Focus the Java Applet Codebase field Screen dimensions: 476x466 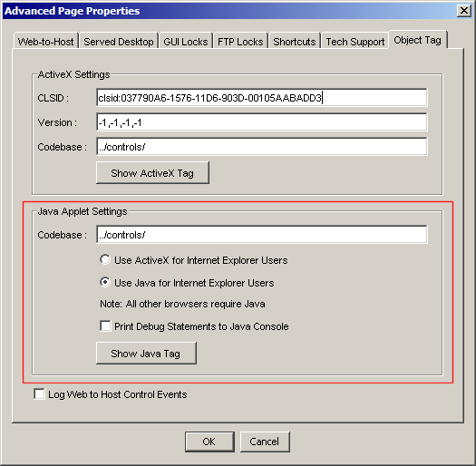(x=262, y=235)
